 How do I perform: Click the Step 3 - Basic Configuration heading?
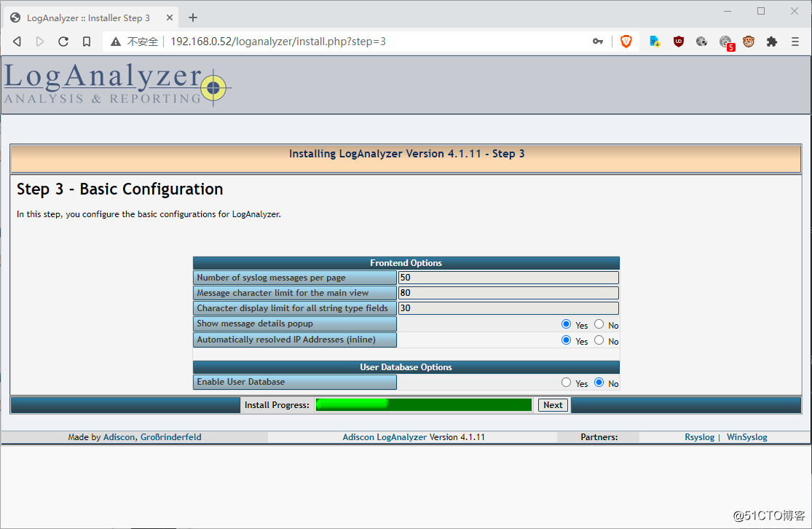pyautogui.click(x=119, y=189)
